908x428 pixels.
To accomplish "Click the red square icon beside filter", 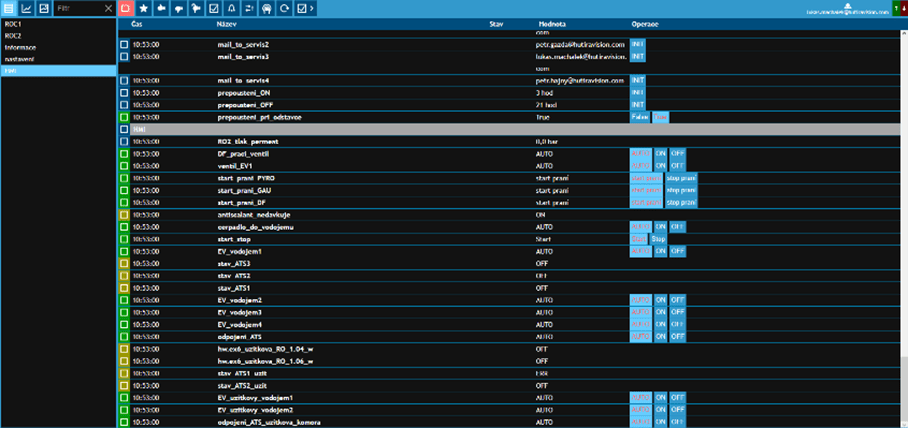I will 126,8.
